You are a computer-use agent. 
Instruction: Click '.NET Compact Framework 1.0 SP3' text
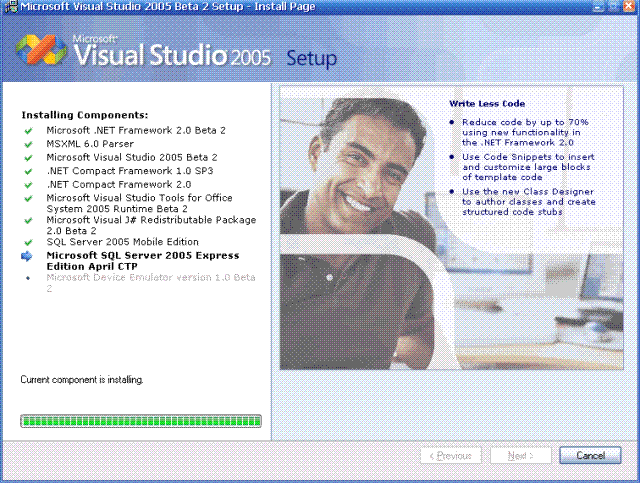(130, 171)
